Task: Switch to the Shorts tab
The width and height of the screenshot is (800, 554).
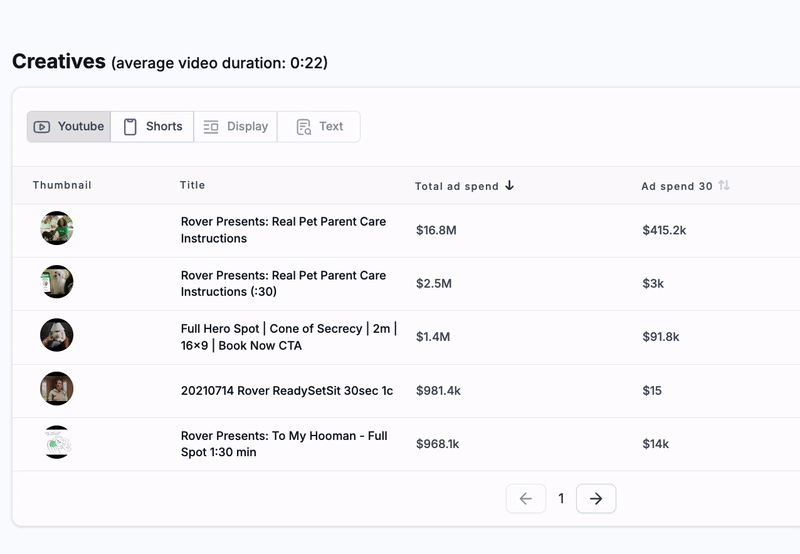Action: 152,127
